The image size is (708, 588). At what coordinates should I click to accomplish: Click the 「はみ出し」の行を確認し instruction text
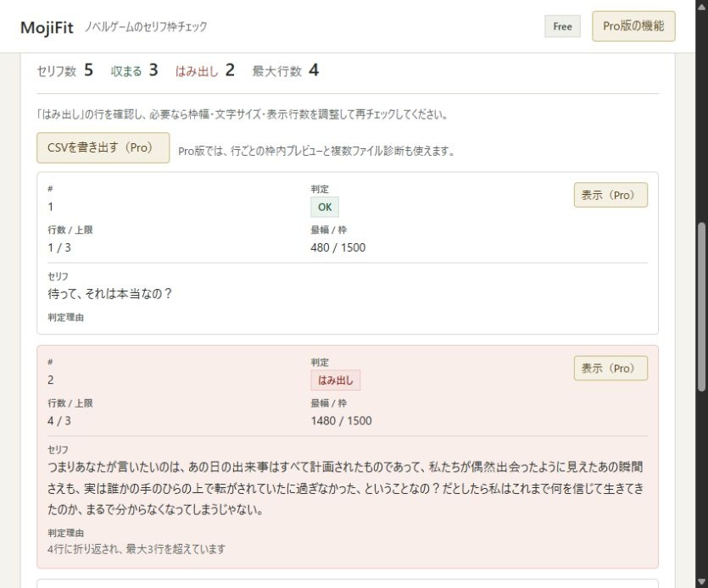(243, 114)
